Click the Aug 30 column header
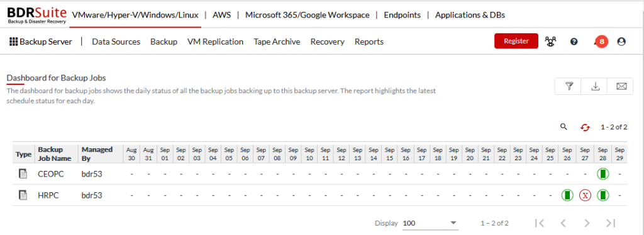Viewport: 644px width, 235px height. point(132,154)
